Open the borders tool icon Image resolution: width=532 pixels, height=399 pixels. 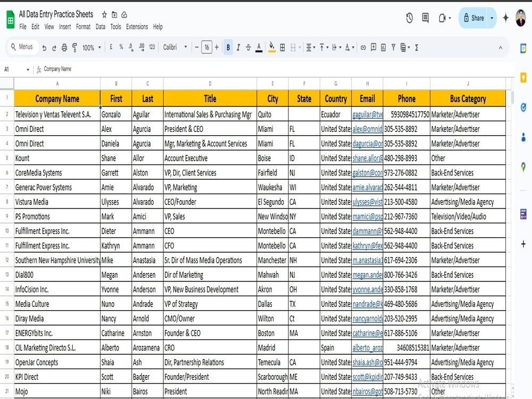coord(282,47)
